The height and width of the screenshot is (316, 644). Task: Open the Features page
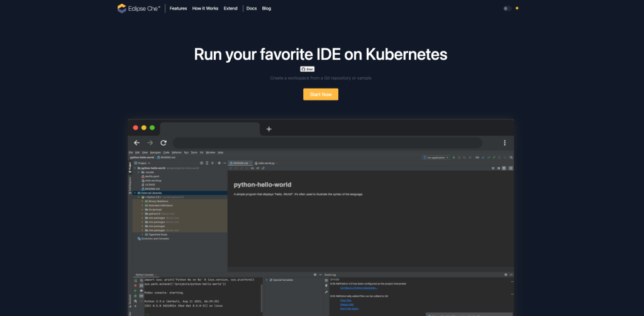point(178,8)
